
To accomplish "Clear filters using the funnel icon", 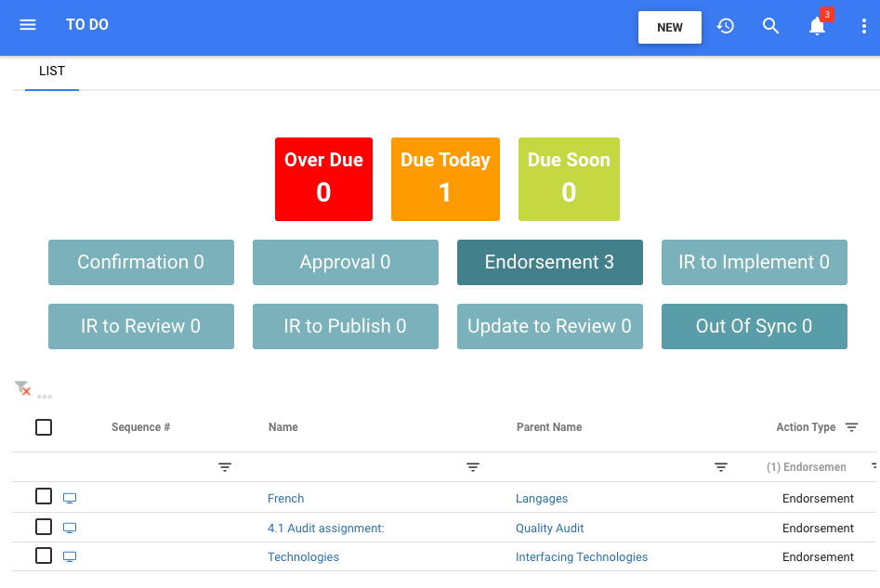I will (22, 387).
